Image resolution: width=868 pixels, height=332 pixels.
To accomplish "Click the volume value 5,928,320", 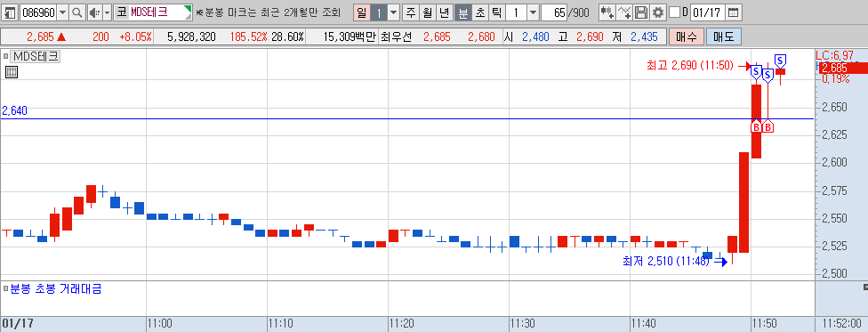I will coord(191,37).
